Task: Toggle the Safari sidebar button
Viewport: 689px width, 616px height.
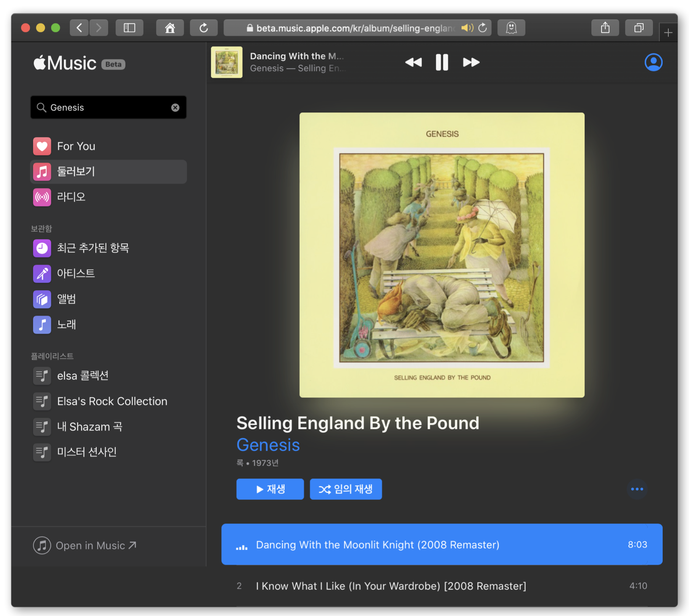Action: click(x=129, y=28)
